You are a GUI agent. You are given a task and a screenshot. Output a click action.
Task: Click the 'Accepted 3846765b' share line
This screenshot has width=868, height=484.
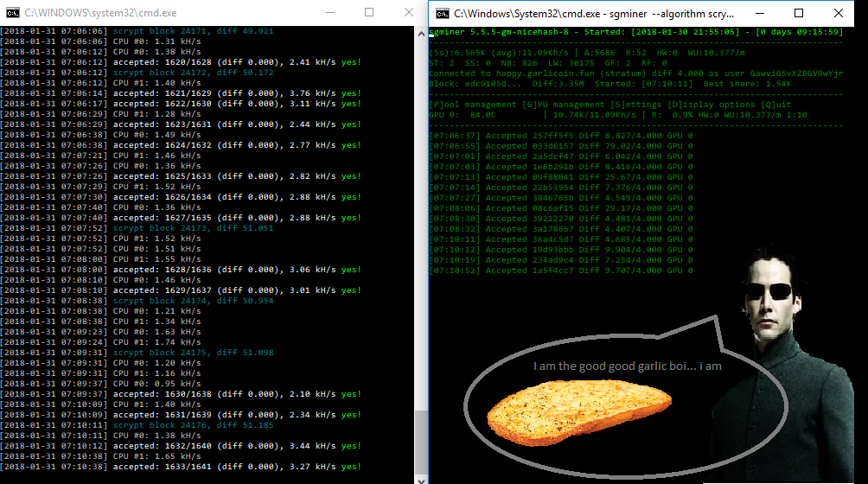point(561,198)
